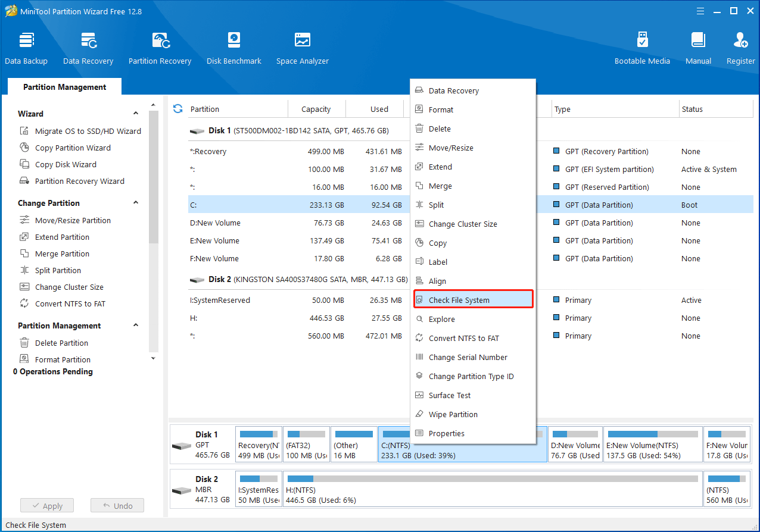Select Move/Resize Partition in sidebar
The image size is (760, 532).
point(65,220)
